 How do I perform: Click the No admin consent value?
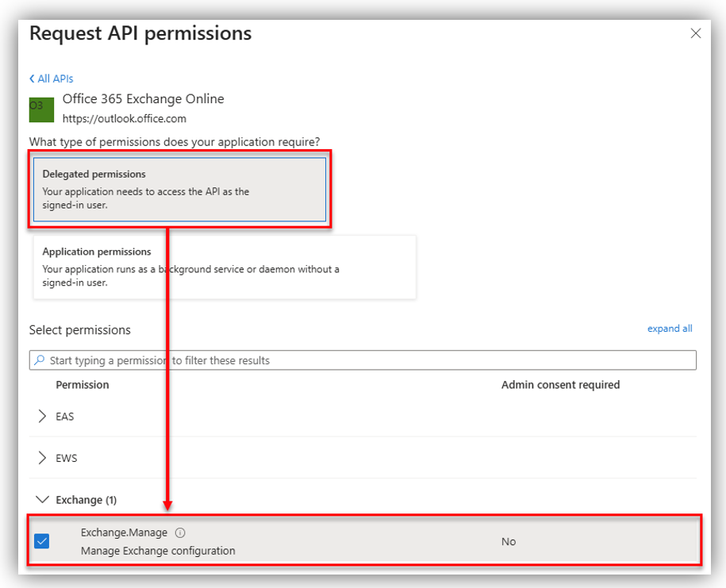(x=509, y=541)
